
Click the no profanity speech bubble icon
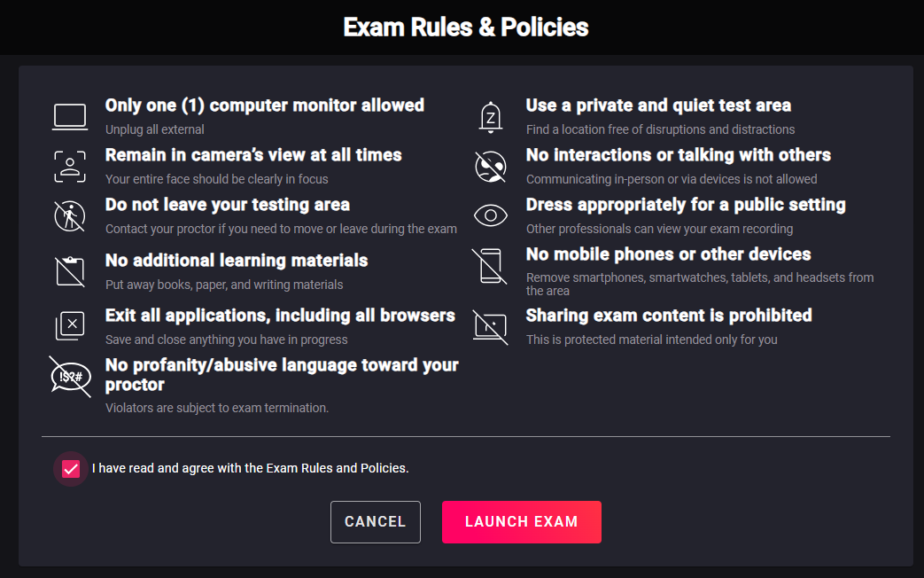(x=70, y=376)
